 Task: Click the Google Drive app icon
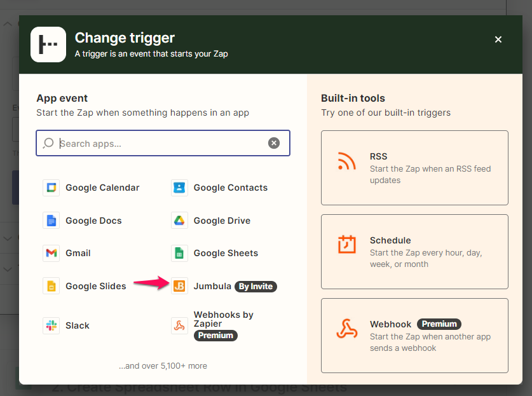tap(179, 221)
